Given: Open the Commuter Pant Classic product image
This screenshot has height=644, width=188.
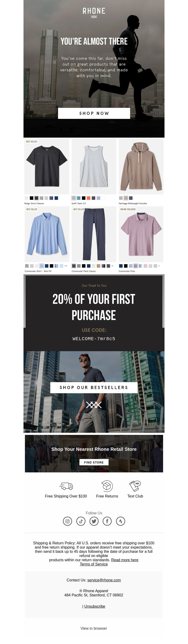Looking at the screenshot, I should (94, 234).
